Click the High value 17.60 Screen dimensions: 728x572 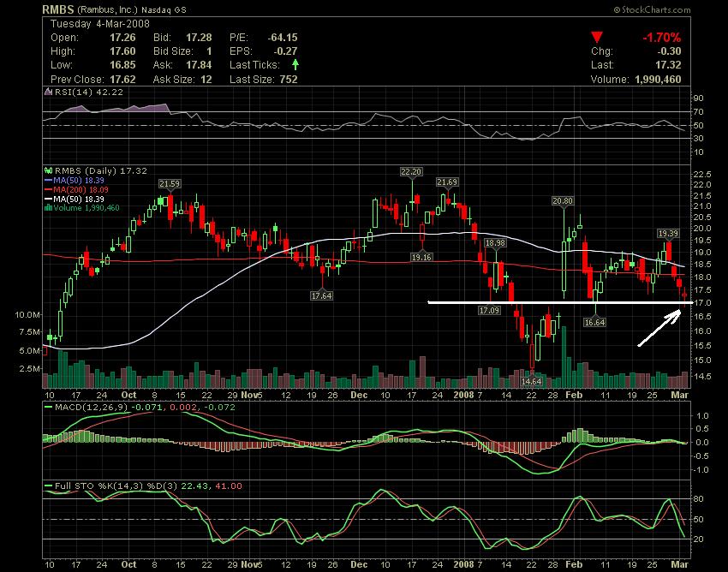(122, 51)
